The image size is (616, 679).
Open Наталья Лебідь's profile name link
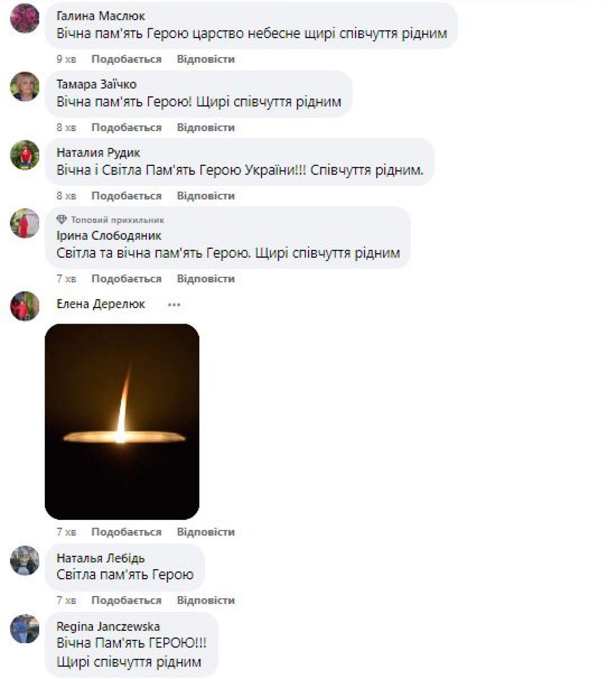(100, 558)
